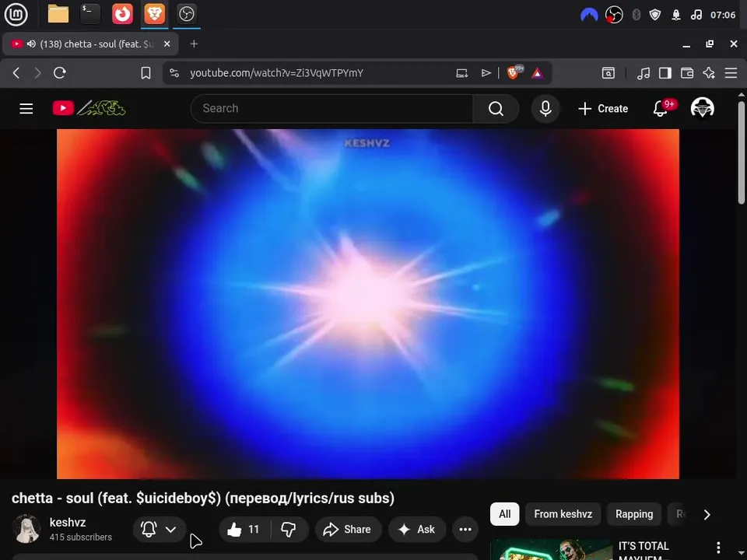Dislike the video
The image size is (747, 560).
point(289,529)
